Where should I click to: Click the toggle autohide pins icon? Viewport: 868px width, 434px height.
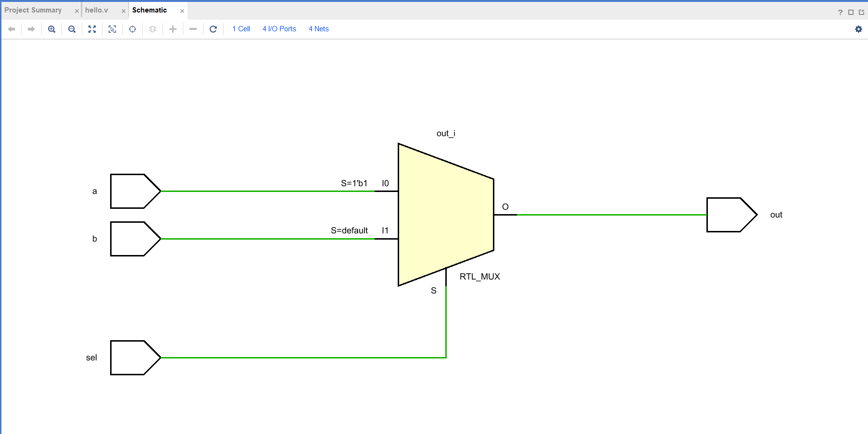(x=153, y=29)
